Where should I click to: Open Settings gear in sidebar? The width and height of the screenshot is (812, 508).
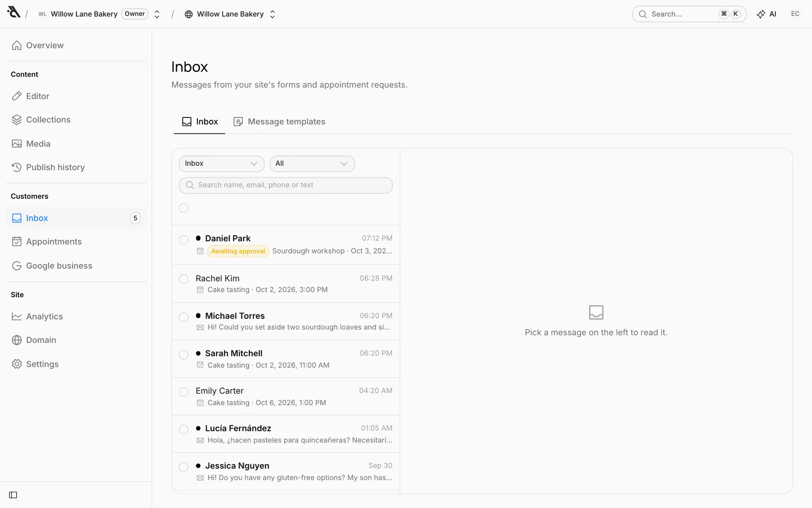[76, 364]
